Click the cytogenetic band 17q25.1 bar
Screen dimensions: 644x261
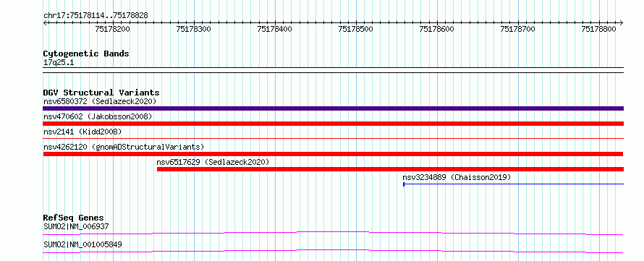pos(333,70)
